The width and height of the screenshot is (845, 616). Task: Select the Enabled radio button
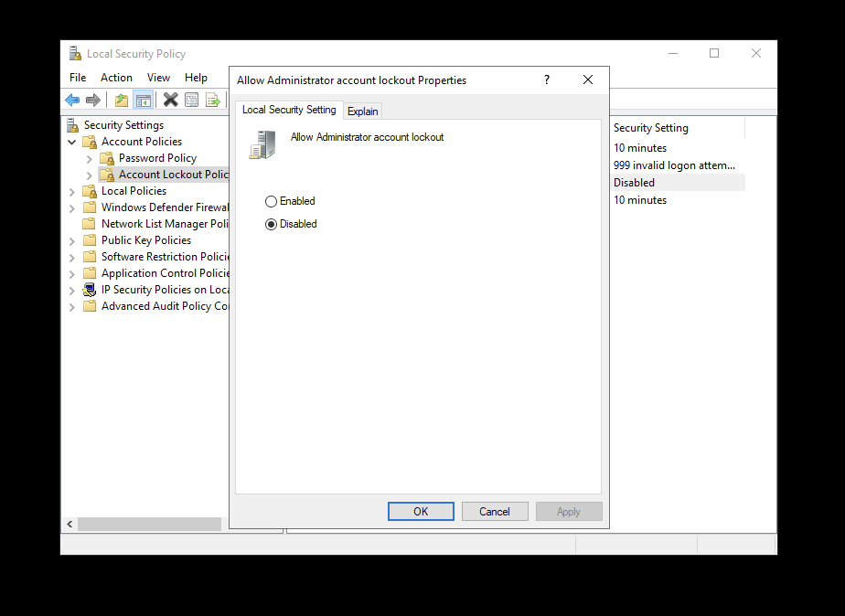pyautogui.click(x=271, y=201)
